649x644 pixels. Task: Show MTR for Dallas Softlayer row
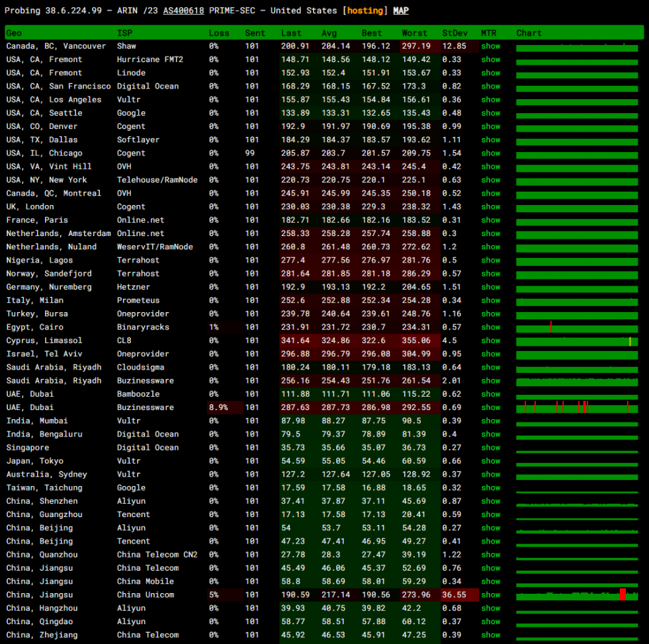[490, 140]
